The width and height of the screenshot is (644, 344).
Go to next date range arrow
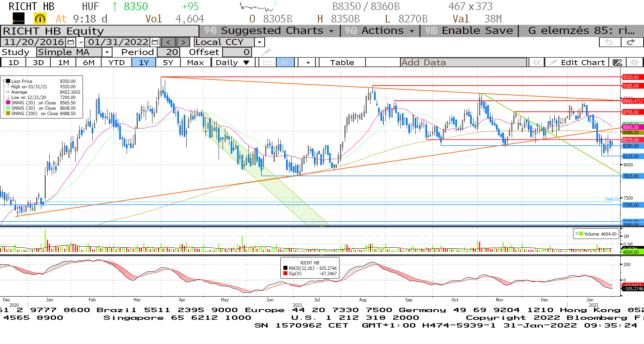183,42
